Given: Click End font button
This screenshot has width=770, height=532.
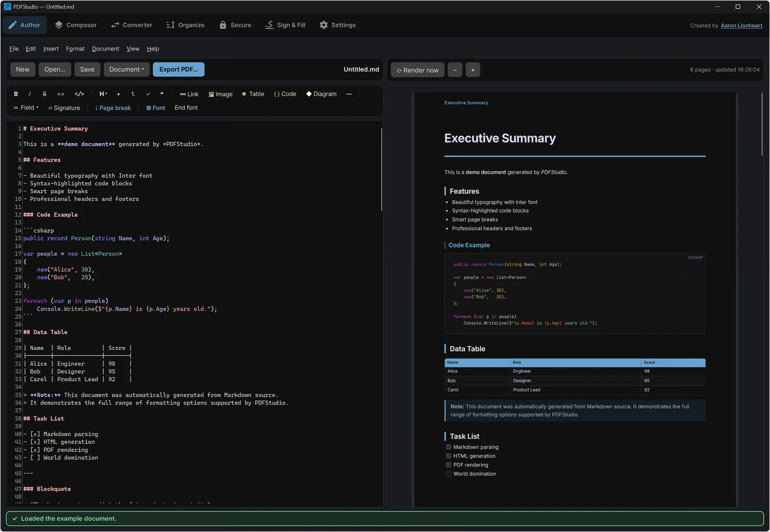Looking at the screenshot, I should pyautogui.click(x=186, y=108).
